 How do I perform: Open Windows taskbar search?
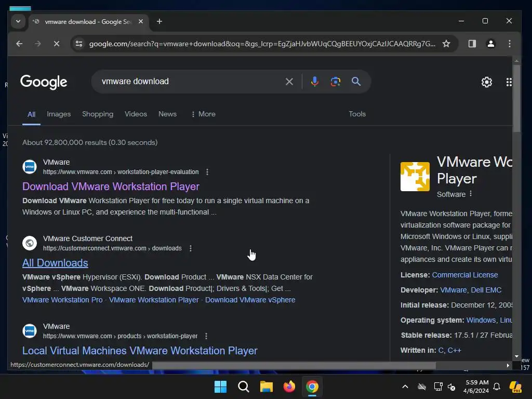click(x=243, y=387)
